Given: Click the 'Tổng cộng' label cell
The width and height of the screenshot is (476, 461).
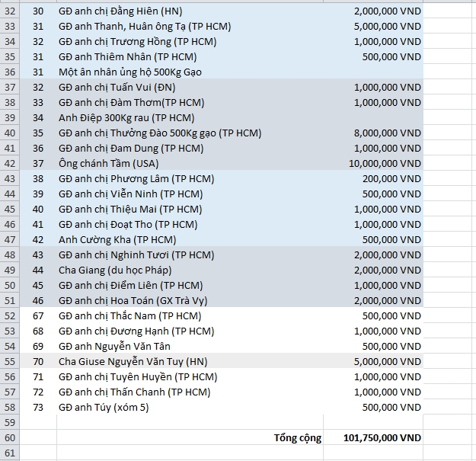Looking at the screenshot, I should click(x=190, y=437).
